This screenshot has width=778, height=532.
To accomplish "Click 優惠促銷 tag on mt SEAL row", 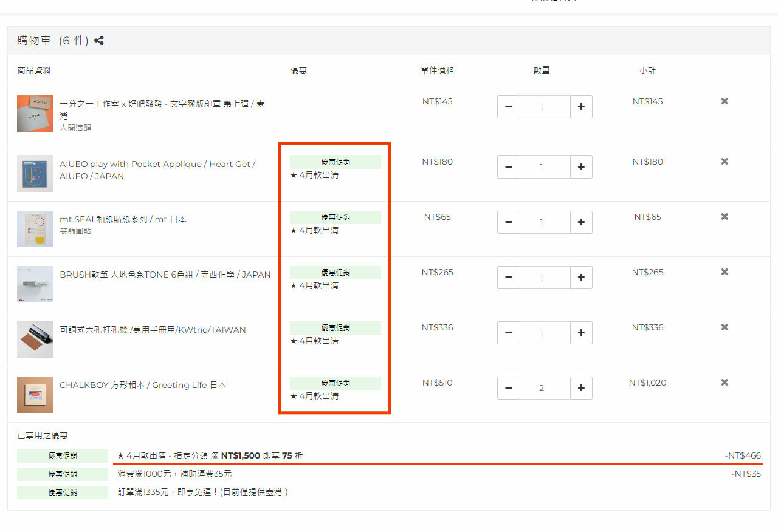I will pos(335,217).
